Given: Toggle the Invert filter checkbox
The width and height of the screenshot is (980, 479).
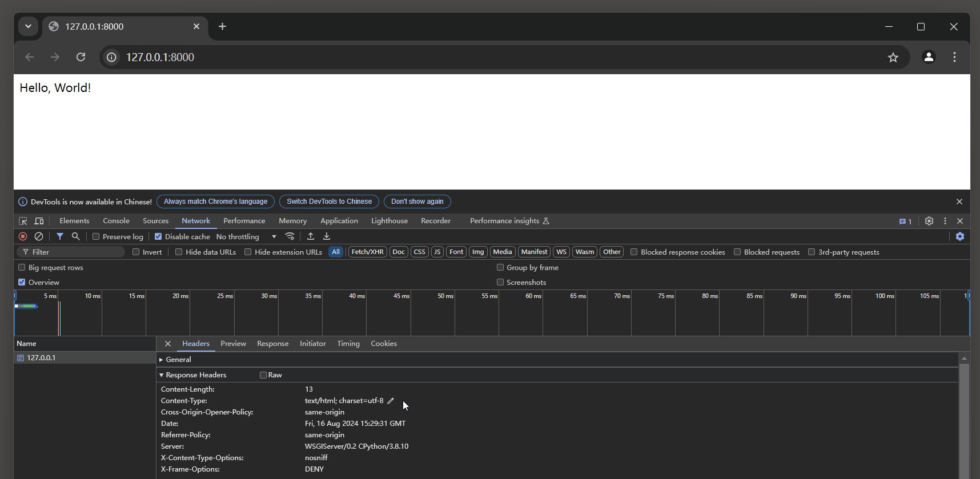Looking at the screenshot, I should pyautogui.click(x=136, y=252).
